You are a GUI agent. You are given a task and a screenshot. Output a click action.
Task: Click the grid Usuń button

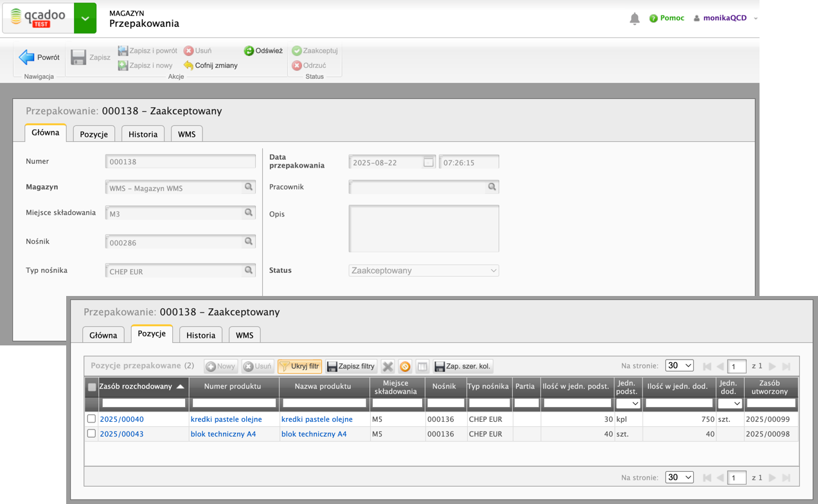click(258, 366)
